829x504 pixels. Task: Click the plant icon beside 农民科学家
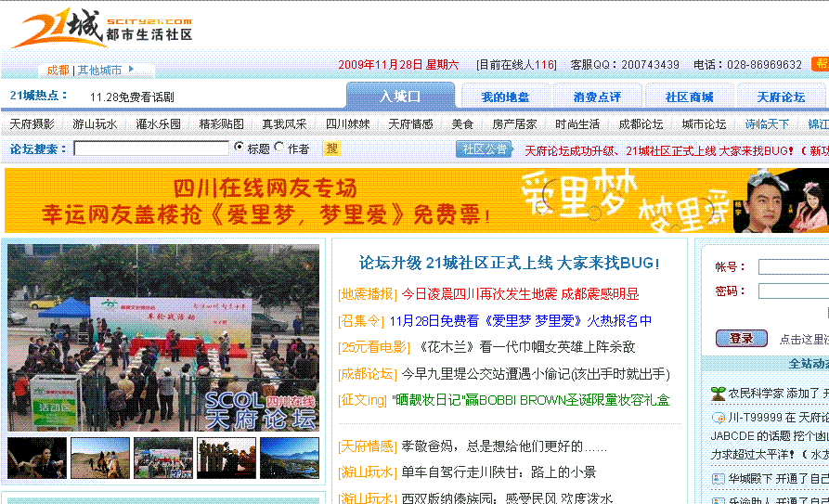[718, 393]
